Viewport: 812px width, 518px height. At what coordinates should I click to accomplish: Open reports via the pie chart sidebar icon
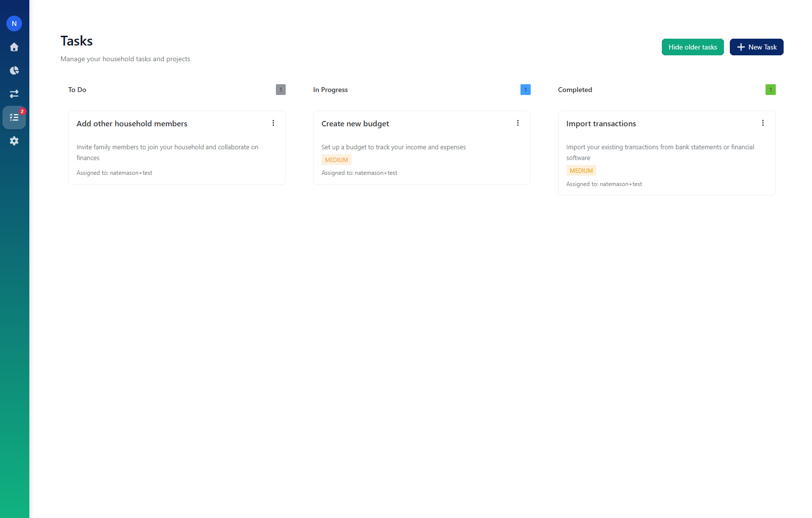14,70
